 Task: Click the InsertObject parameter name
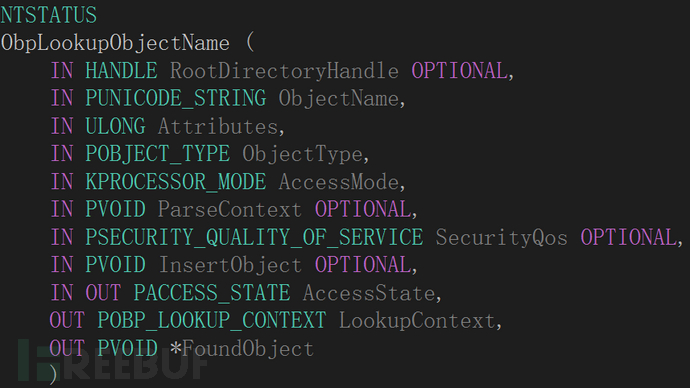[230, 265]
